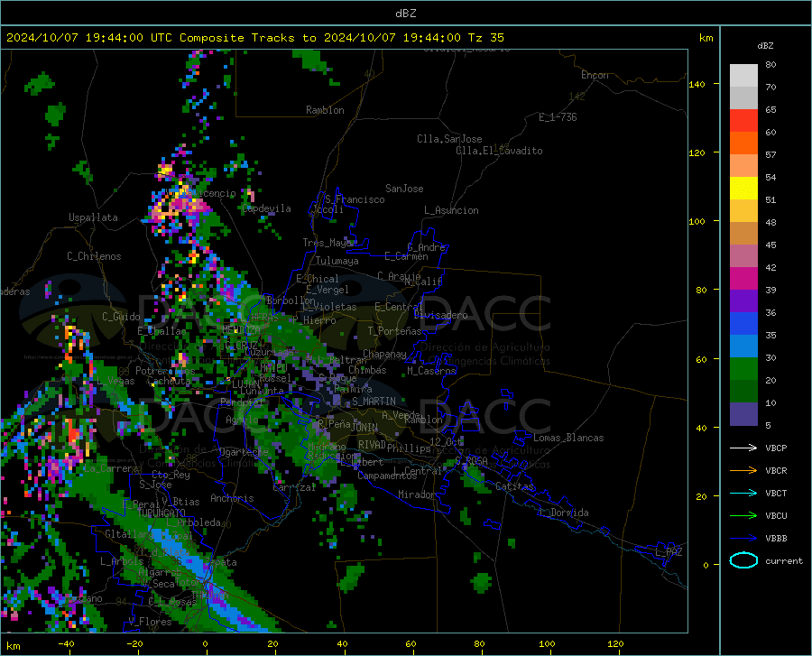This screenshot has height=656, width=812.
Task: Click the 'Tz 35' header value
Action: coord(486,38)
